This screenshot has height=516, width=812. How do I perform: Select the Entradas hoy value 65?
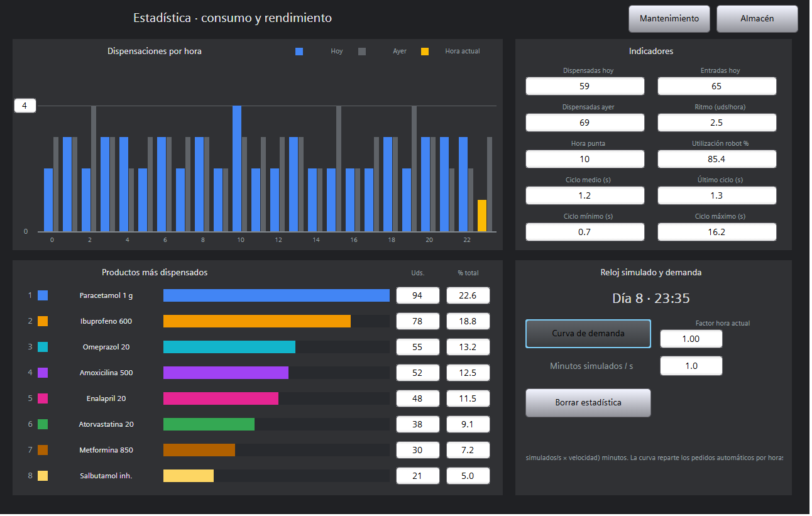click(717, 86)
